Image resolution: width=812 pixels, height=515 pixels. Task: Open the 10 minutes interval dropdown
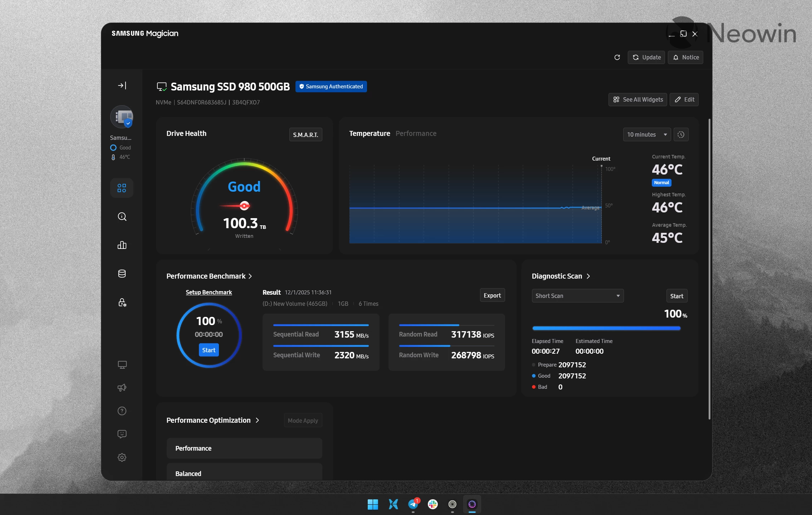coord(647,134)
